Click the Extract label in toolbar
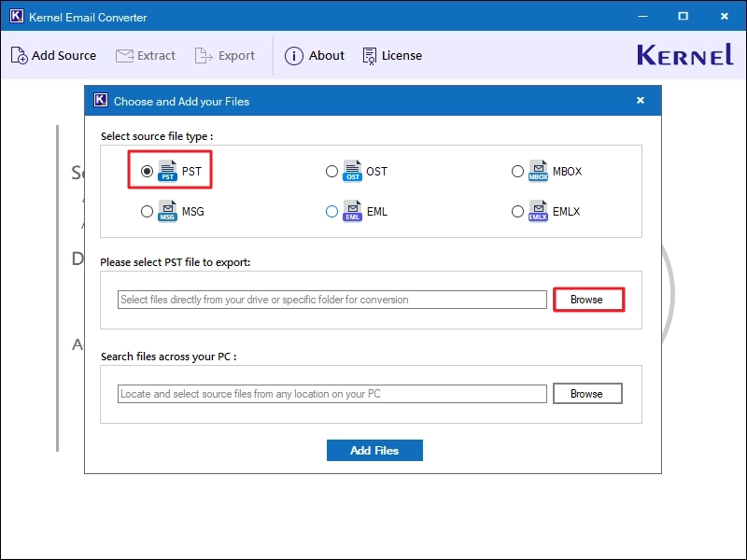Viewport: 747px width, 560px height. (x=156, y=56)
